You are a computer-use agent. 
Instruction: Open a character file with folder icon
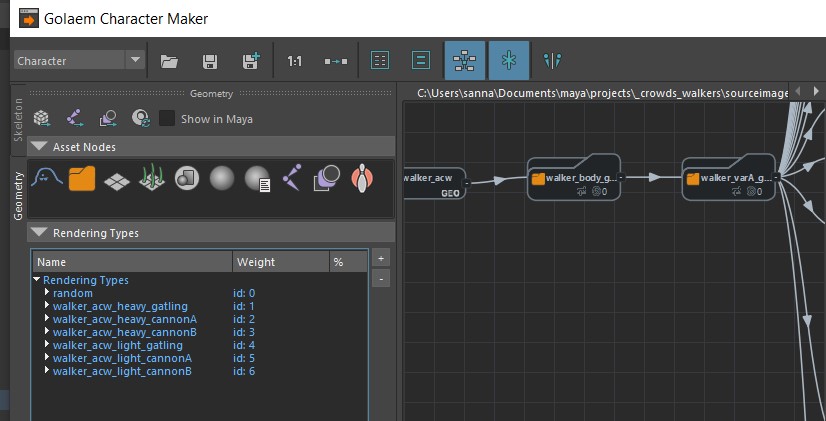click(x=169, y=61)
